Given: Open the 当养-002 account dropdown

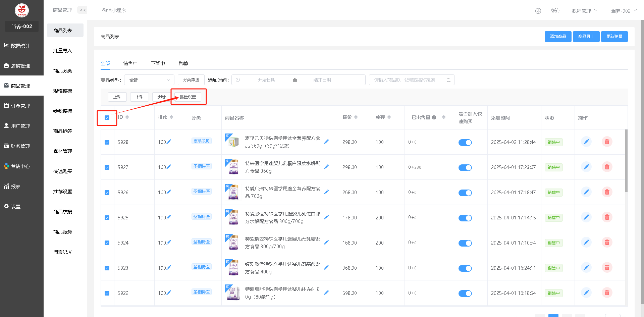Looking at the screenshot, I should [624, 11].
